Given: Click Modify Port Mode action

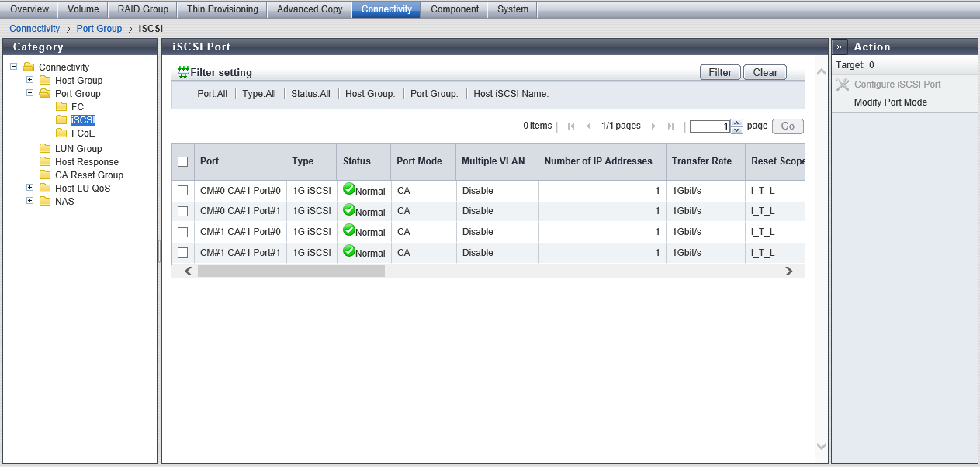Looking at the screenshot, I should [890, 102].
